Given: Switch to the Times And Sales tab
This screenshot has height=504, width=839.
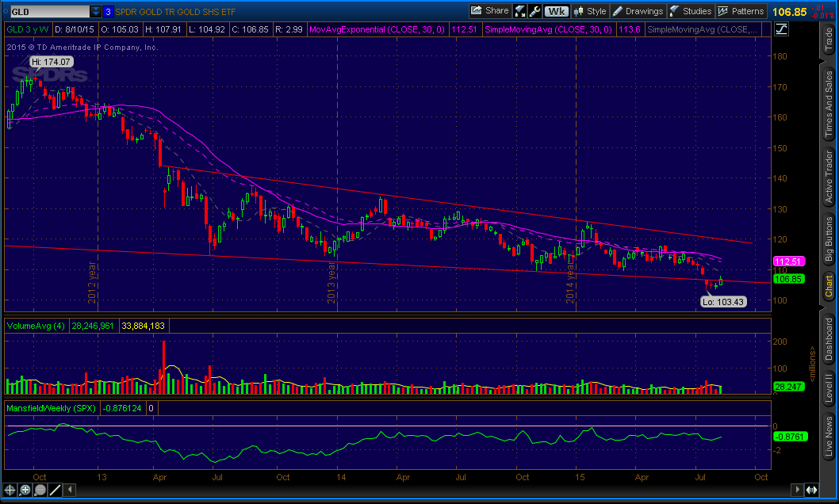Looking at the screenshot, I should 829,105.
